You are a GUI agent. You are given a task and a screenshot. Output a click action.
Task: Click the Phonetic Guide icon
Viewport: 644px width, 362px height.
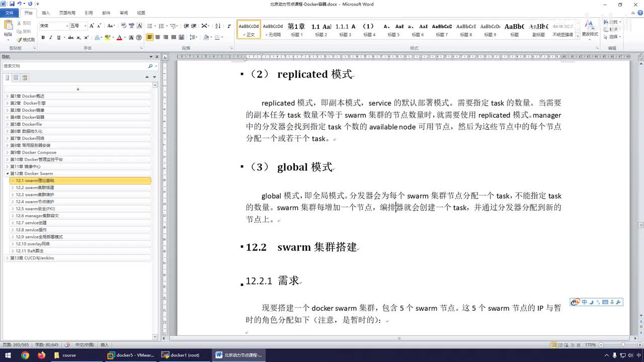[x=132, y=26]
